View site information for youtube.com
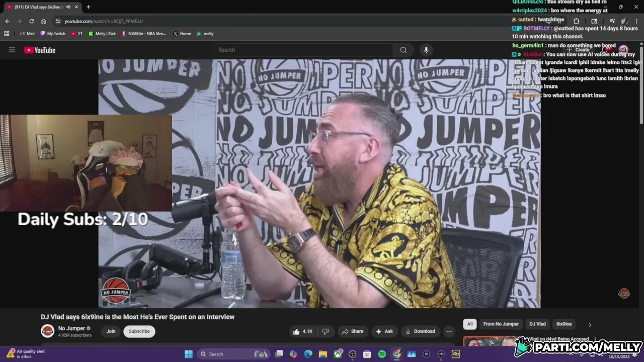This screenshot has height=362, width=644. pos(58,21)
